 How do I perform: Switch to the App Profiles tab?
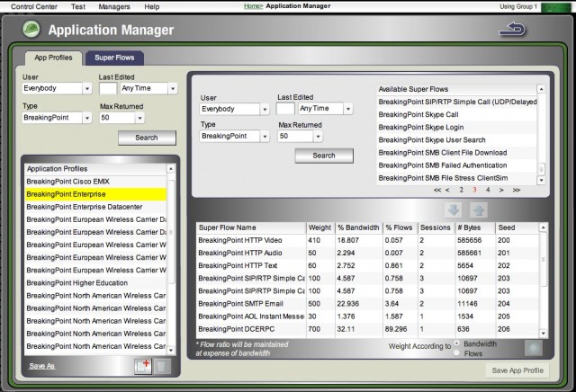tap(53, 58)
